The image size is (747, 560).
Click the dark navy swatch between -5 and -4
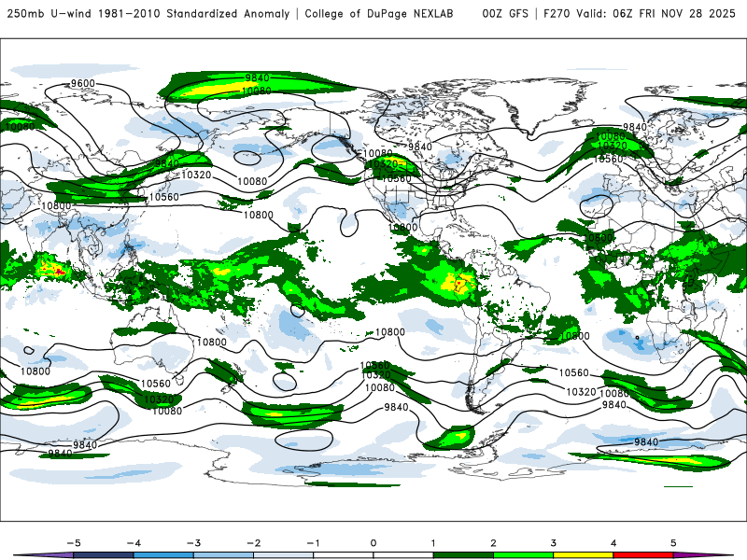pos(103,555)
